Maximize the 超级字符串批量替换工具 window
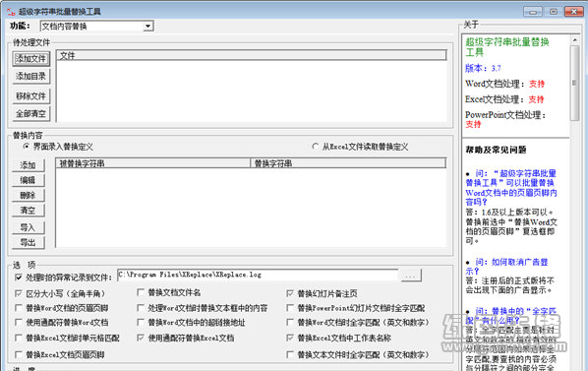Viewport: 588px width, 371px height. pyautogui.click(x=554, y=12)
